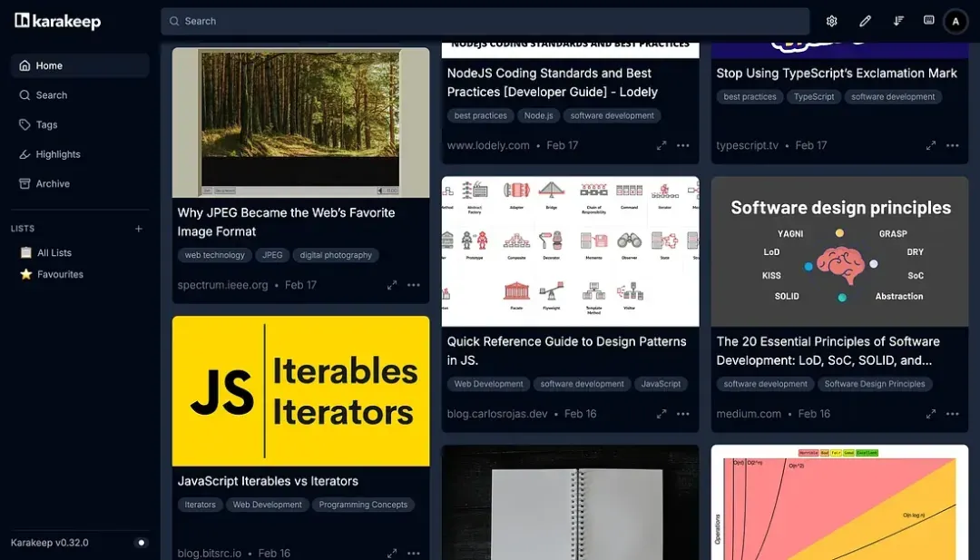Click the Software design principles thumbnail
The image size is (980, 560).
(839, 251)
